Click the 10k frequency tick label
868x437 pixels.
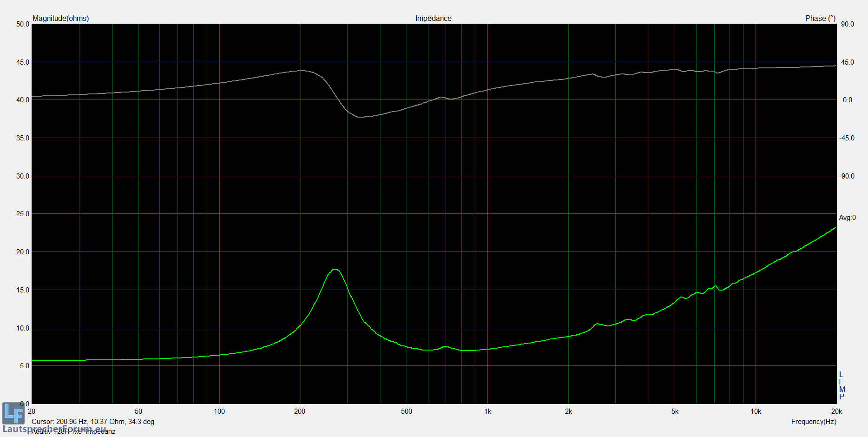[756, 411]
